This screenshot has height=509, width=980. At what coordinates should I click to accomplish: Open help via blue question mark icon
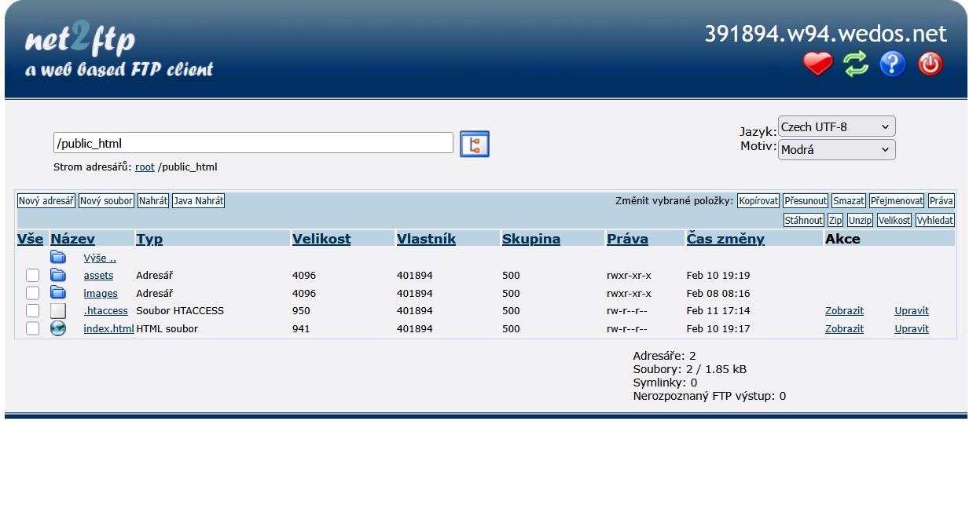(893, 64)
